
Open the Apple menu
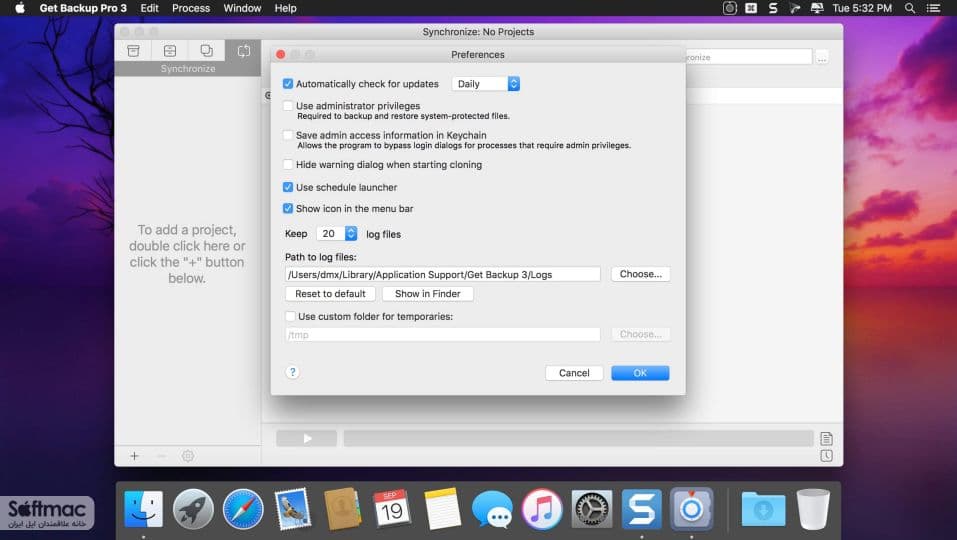20,8
